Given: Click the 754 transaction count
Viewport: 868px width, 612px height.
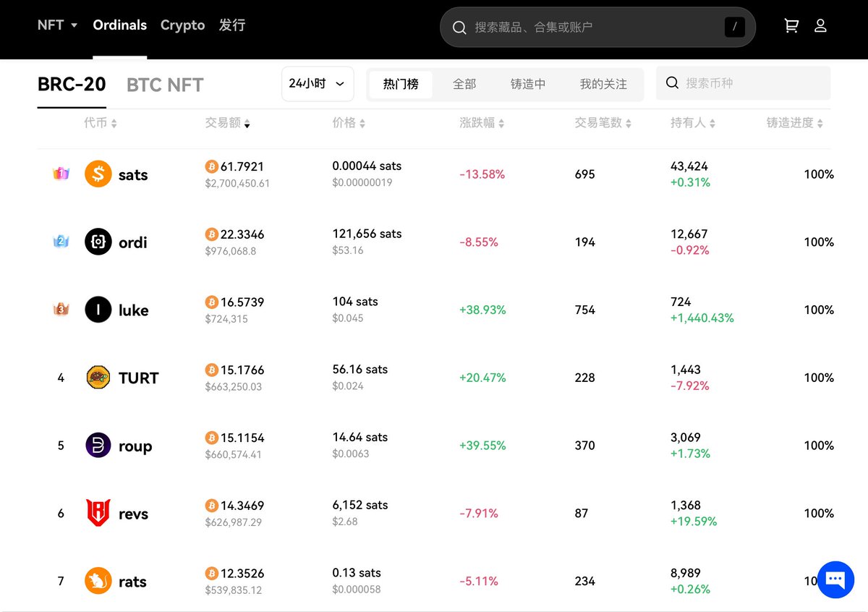Looking at the screenshot, I should [x=585, y=310].
